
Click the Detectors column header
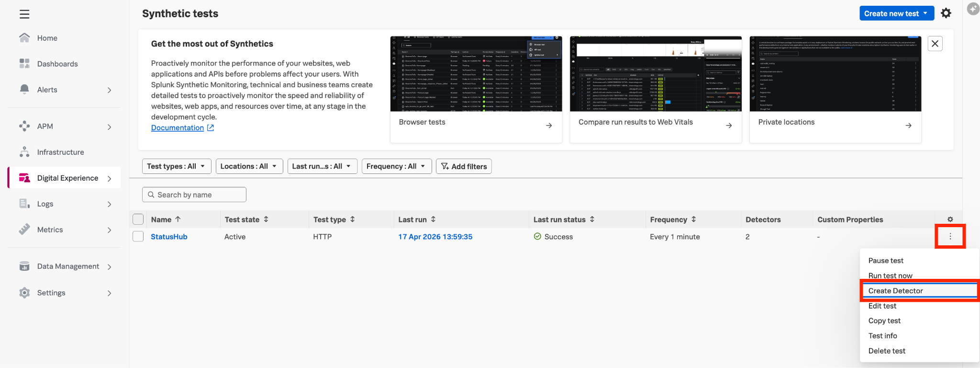click(763, 219)
